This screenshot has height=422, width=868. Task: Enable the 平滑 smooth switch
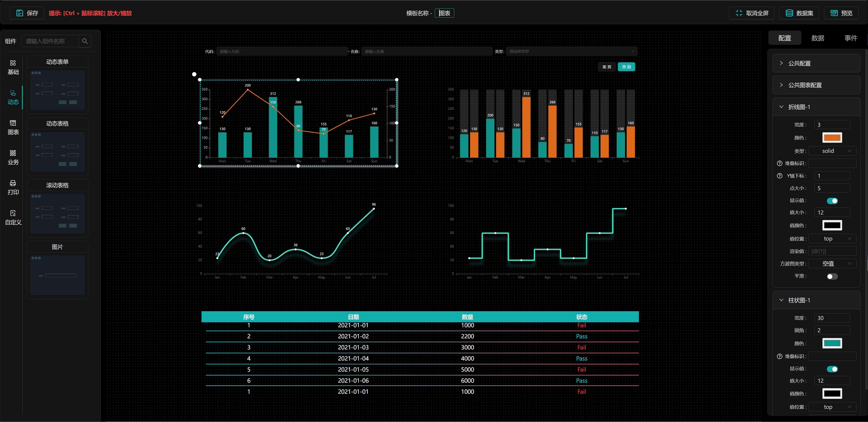832,276
